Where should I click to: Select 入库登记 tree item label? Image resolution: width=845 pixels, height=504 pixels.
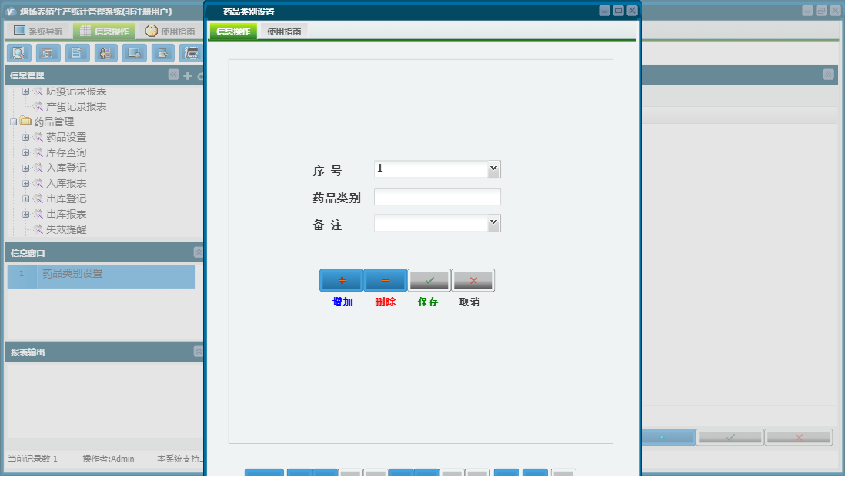tap(66, 169)
